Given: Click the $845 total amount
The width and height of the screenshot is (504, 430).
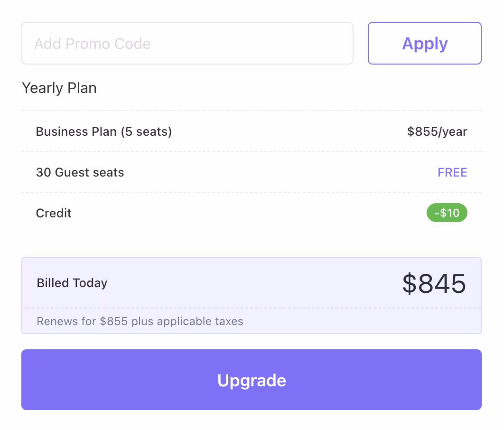Looking at the screenshot, I should coord(434,283).
